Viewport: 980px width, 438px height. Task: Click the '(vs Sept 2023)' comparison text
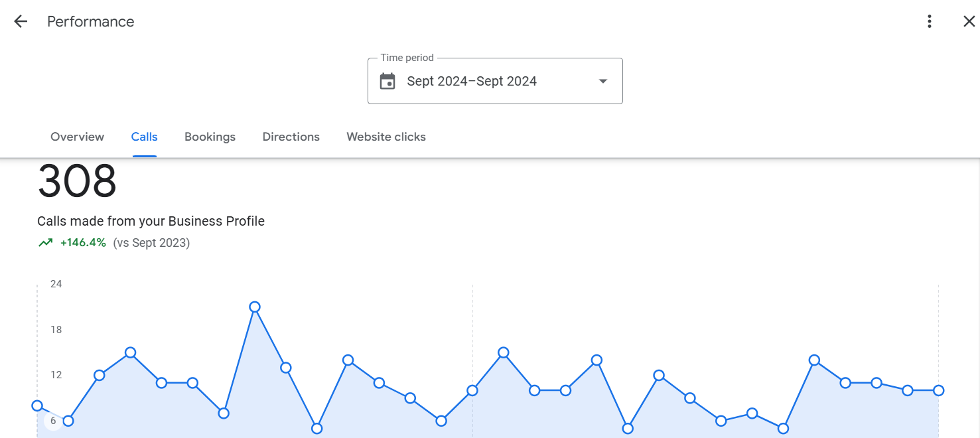(x=151, y=243)
